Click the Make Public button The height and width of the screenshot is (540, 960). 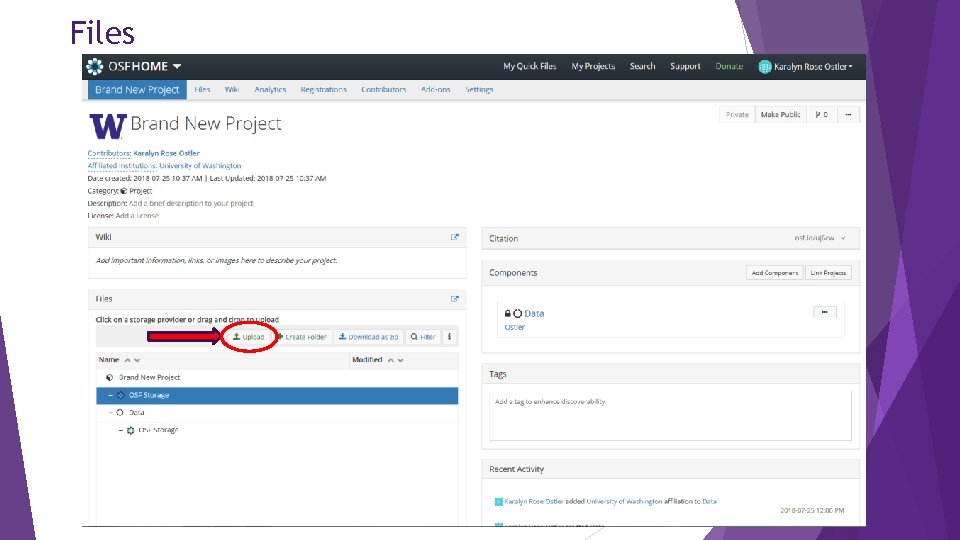[x=780, y=114]
